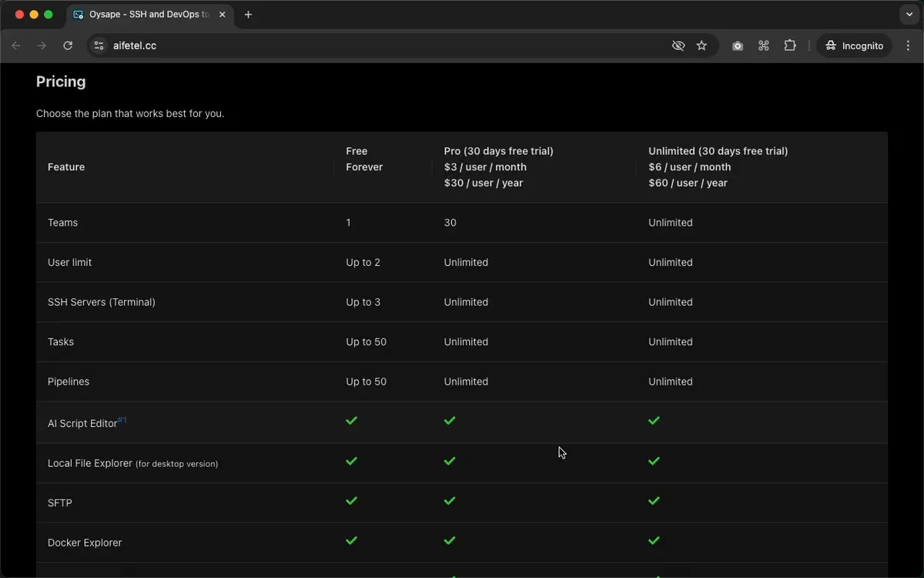Click the '$60 / user / year' price

pos(688,183)
